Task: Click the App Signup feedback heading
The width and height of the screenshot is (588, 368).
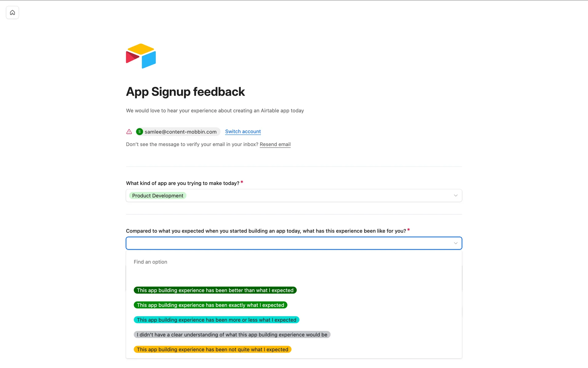Action: tap(185, 92)
